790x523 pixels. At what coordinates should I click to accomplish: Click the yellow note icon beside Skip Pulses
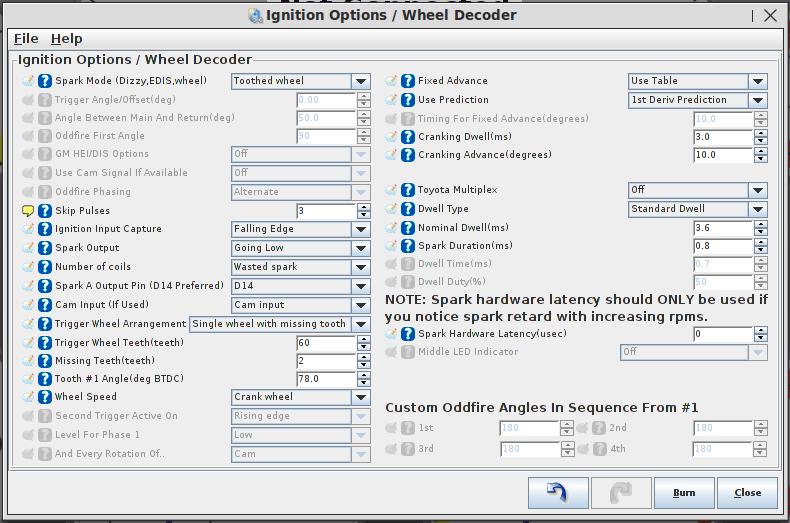28,211
